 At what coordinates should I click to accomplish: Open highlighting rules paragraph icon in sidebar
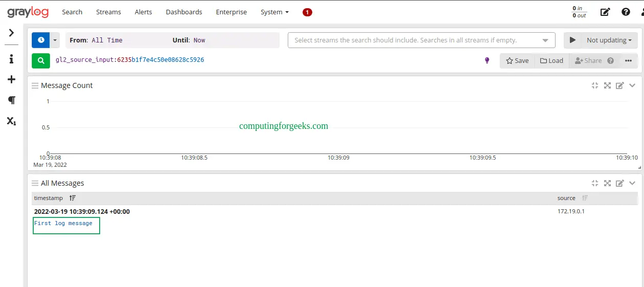point(11,100)
